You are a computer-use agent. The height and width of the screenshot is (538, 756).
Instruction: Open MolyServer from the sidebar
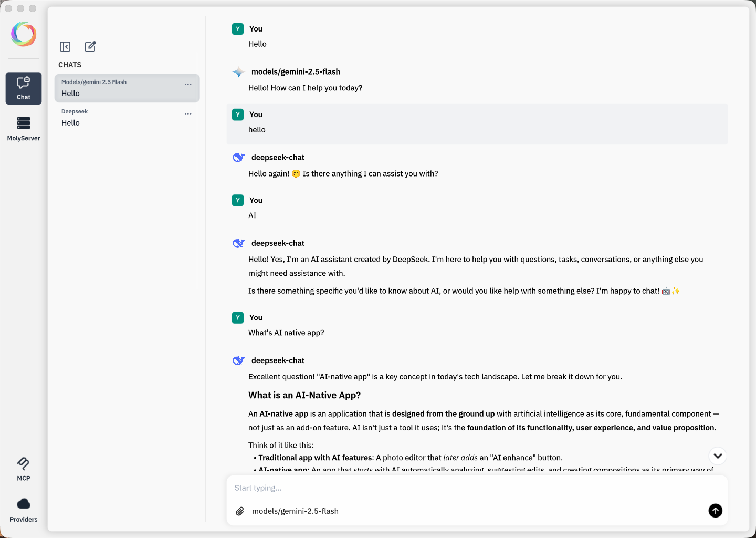pos(23,128)
